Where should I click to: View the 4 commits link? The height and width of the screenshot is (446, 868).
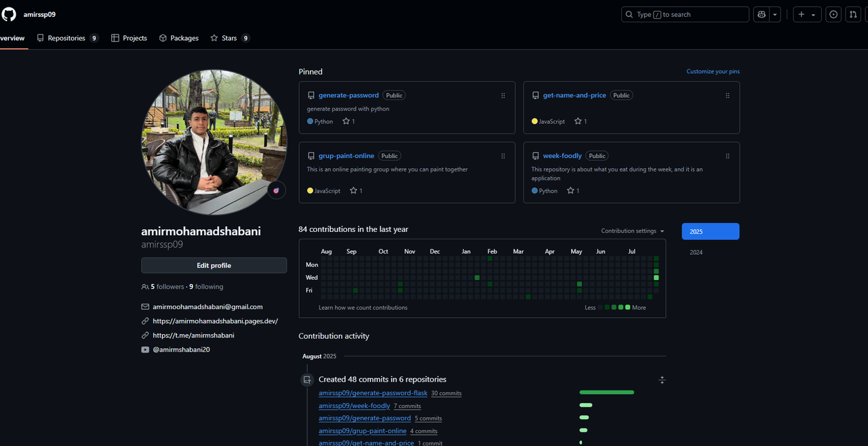point(424,431)
